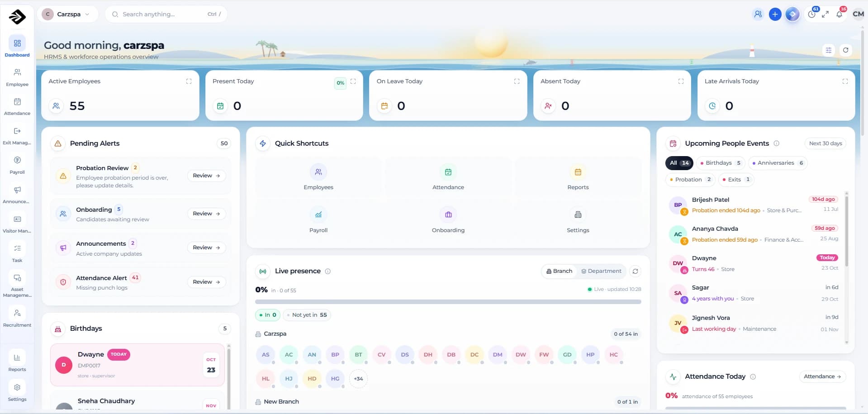Refresh the Live presence panel

click(636, 271)
